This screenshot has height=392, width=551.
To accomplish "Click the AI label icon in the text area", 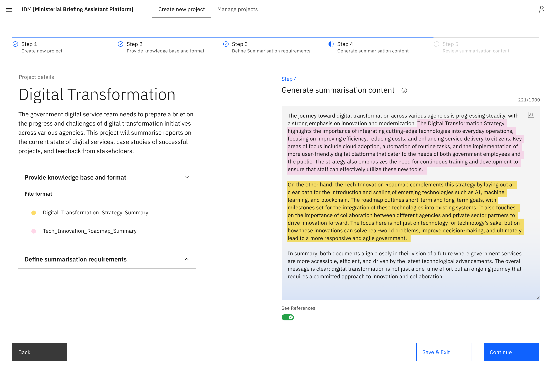I will click(x=531, y=115).
